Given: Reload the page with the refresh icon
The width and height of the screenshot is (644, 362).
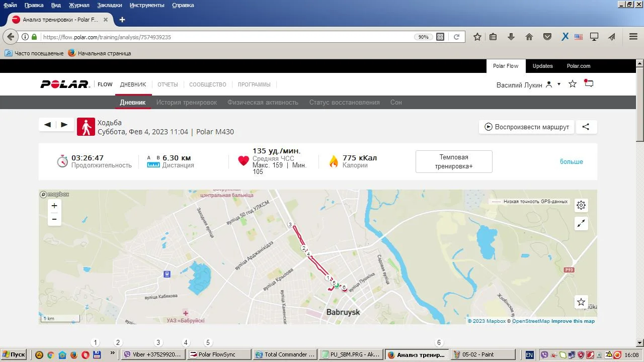Looking at the screenshot, I should point(456,37).
